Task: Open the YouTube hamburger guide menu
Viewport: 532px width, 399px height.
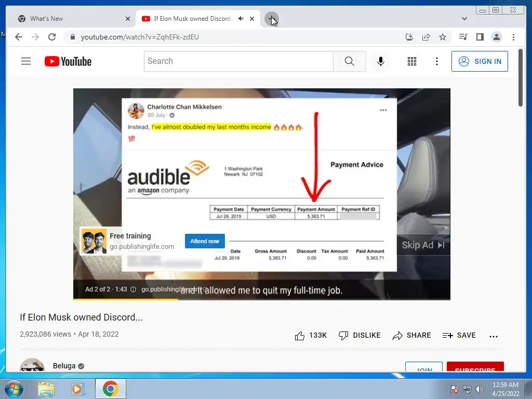Action: tap(26, 61)
